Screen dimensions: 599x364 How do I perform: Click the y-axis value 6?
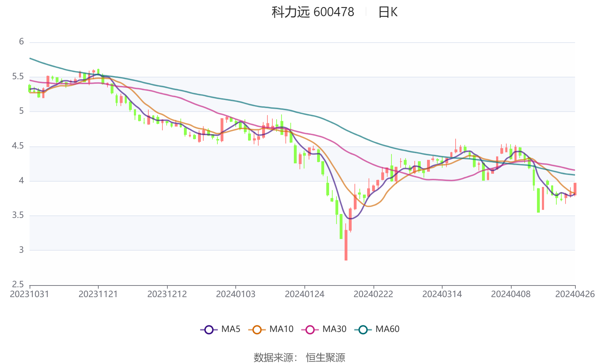(21, 42)
